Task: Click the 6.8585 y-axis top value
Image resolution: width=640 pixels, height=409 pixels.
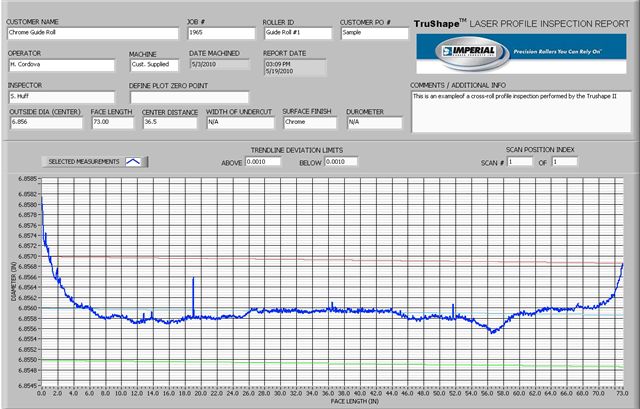Action: pos(27,179)
